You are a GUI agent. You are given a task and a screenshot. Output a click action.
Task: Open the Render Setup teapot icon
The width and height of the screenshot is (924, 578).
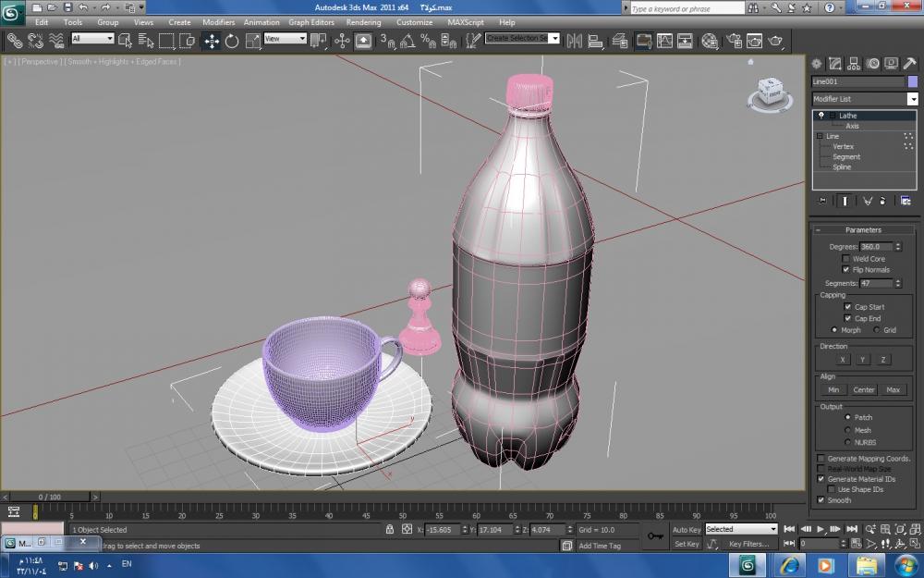click(x=735, y=40)
